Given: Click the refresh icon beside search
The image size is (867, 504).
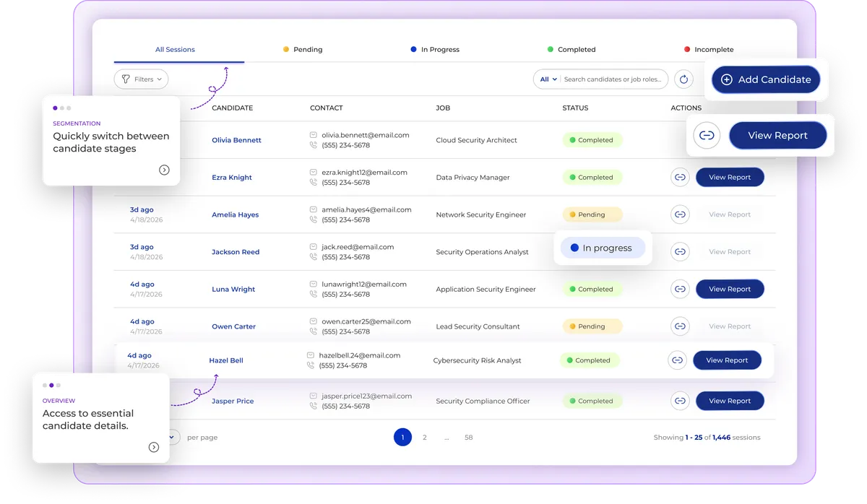Looking at the screenshot, I should [x=683, y=79].
